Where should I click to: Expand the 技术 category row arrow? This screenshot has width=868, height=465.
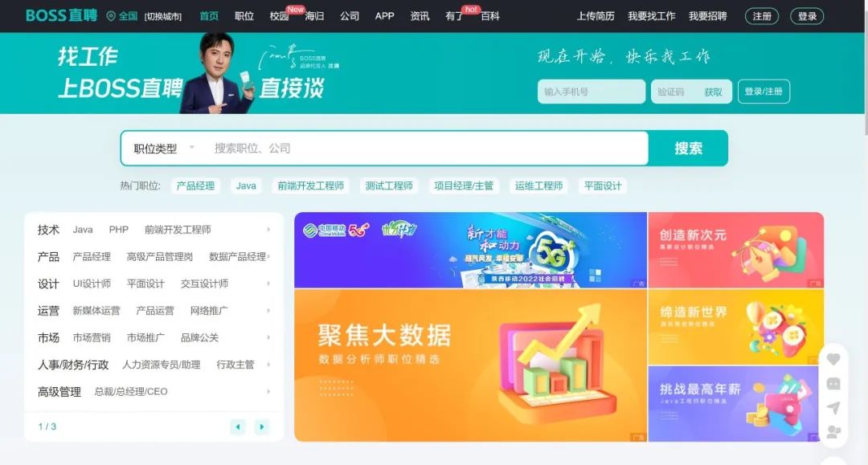(268, 230)
